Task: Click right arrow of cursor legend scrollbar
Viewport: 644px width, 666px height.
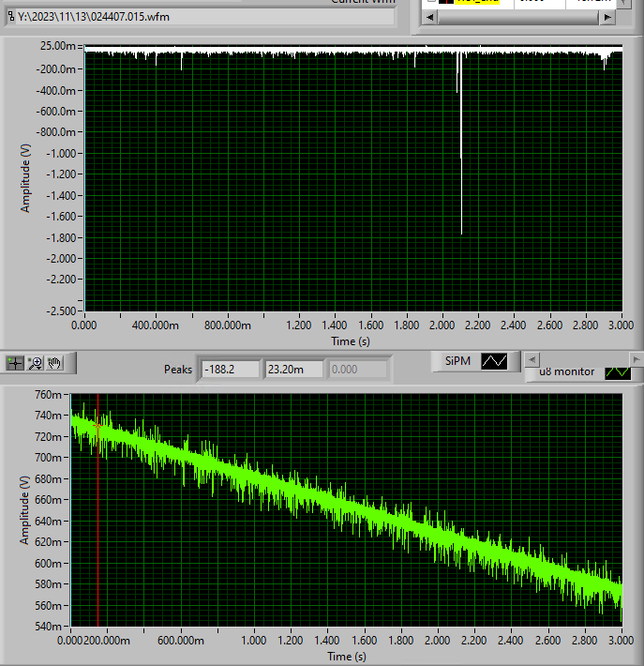Action: click(x=607, y=18)
